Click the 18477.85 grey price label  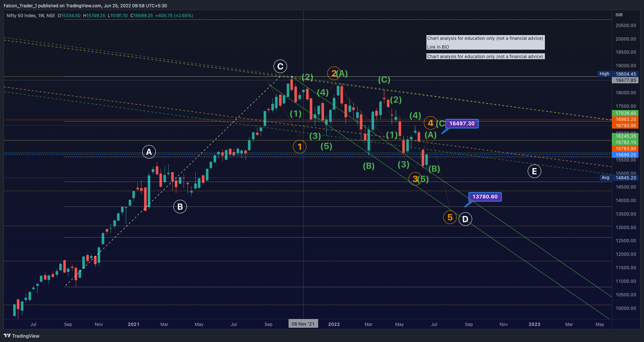[x=625, y=80]
